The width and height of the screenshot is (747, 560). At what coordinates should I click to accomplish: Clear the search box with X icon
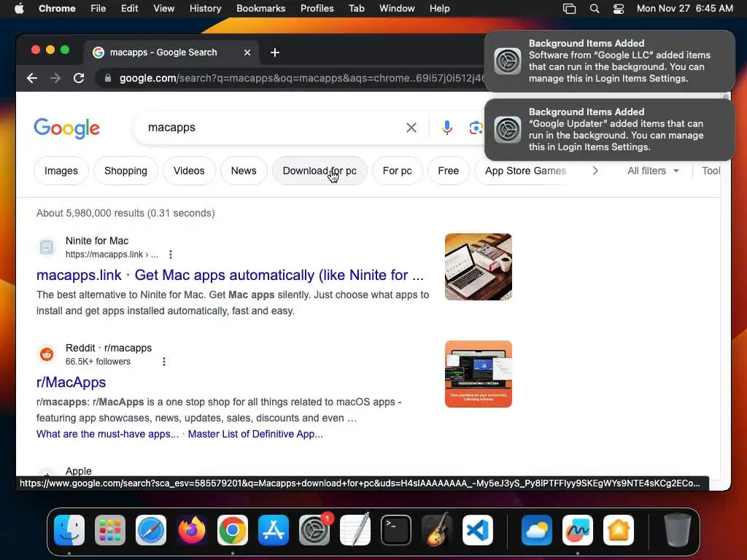click(x=411, y=128)
